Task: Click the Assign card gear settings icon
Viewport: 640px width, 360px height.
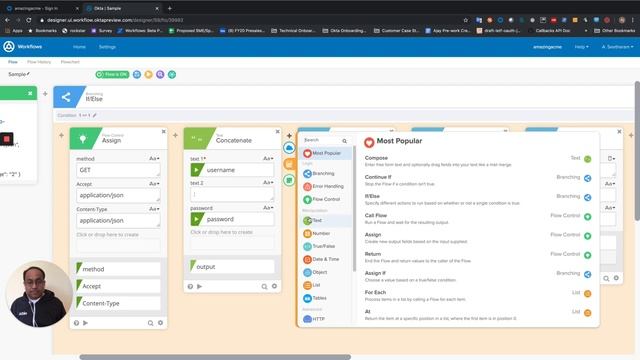Action: point(160,323)
